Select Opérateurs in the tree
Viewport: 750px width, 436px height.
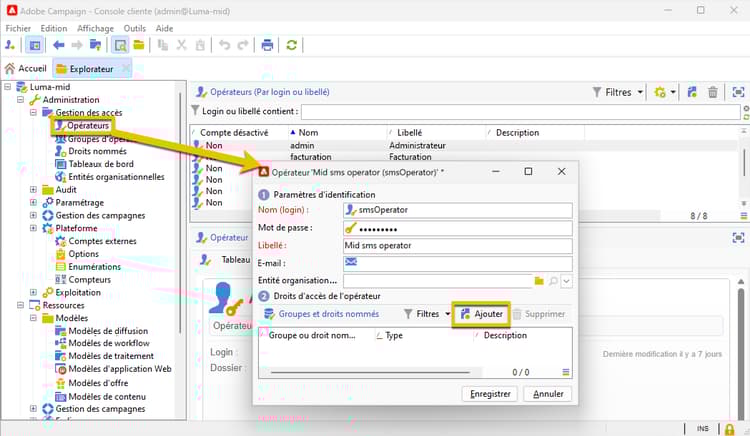coord(88,126)
